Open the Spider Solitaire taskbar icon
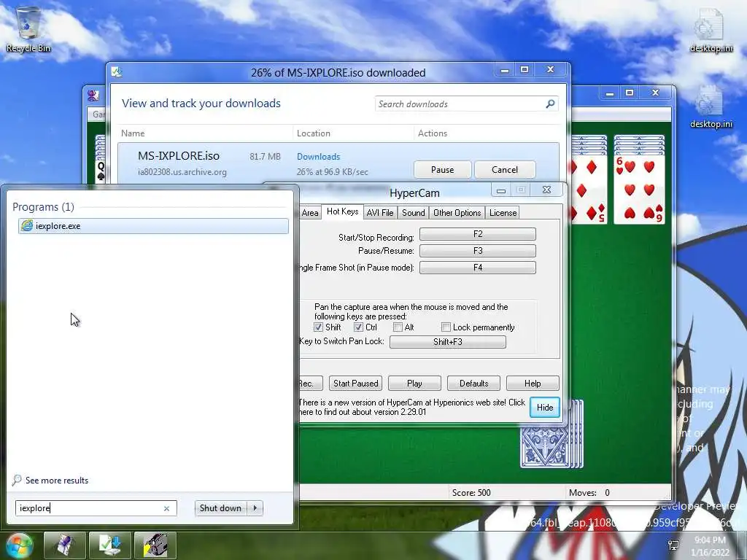The image size is (747, 560). point(65,545)
